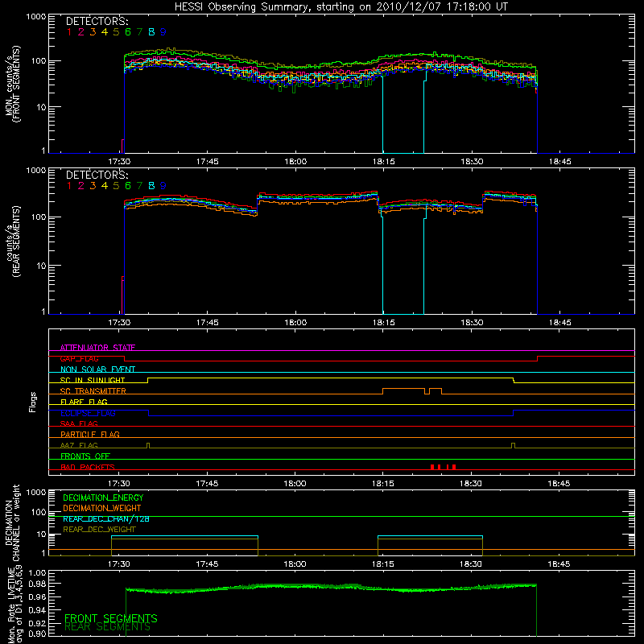Click the ECLIPSE_FLAG label
Image resolution: width=644 pixels, height=644 pixels.
pos(88,413)
